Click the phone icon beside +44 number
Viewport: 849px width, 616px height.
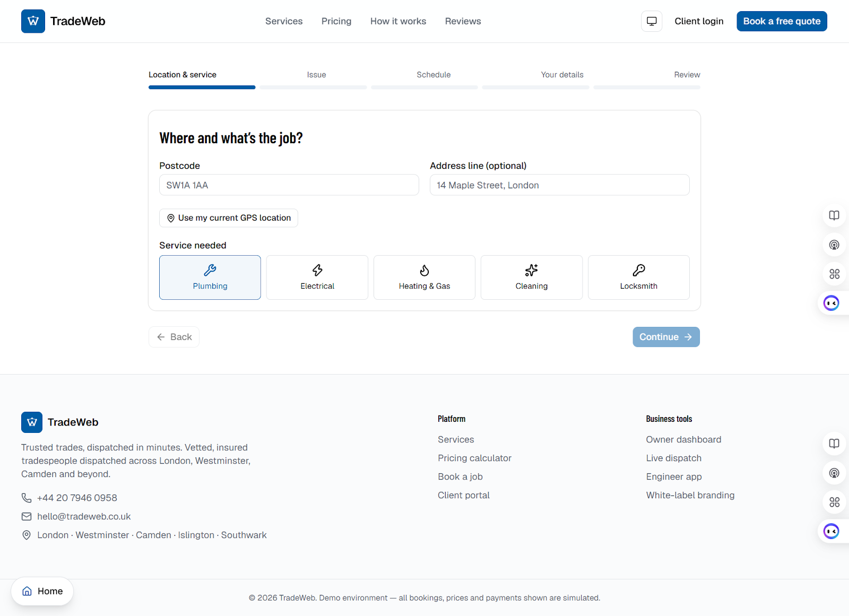pos(27,498)
